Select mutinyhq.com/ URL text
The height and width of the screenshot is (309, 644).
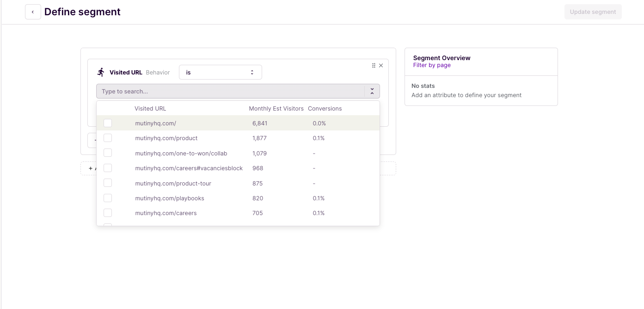155,123
